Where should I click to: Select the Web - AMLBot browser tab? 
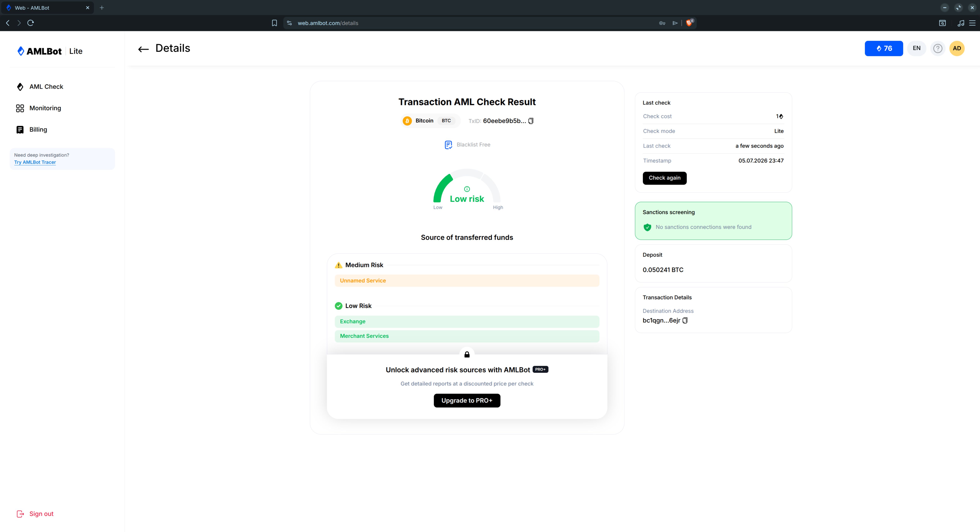pyautogui.click(x=47, y=8)
